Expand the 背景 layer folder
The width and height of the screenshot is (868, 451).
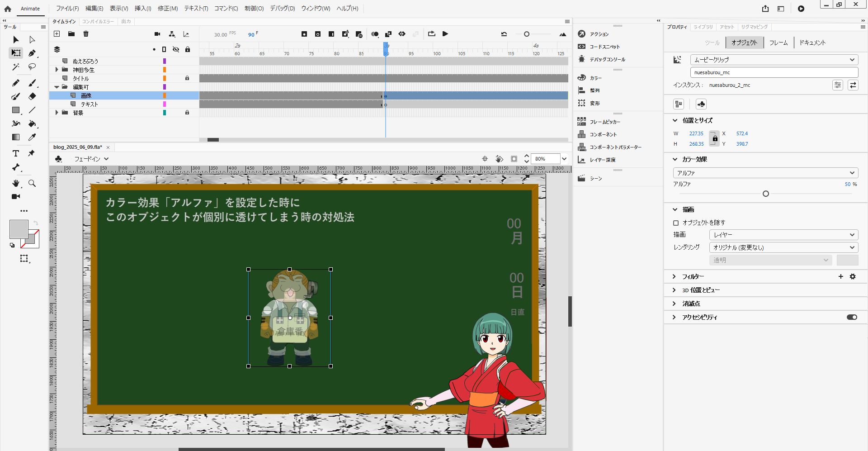click(x=57, y=112)
